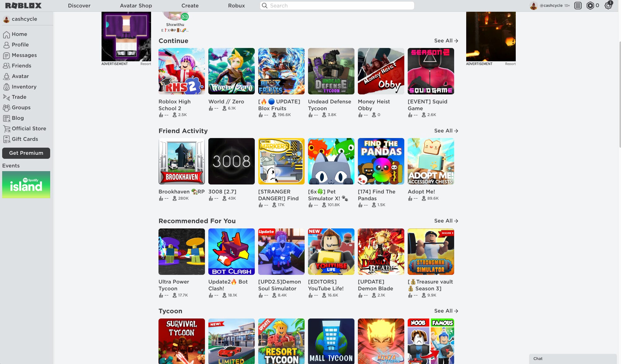
Task: Open Adopt Me! game tile
Action: coord(431,161)
